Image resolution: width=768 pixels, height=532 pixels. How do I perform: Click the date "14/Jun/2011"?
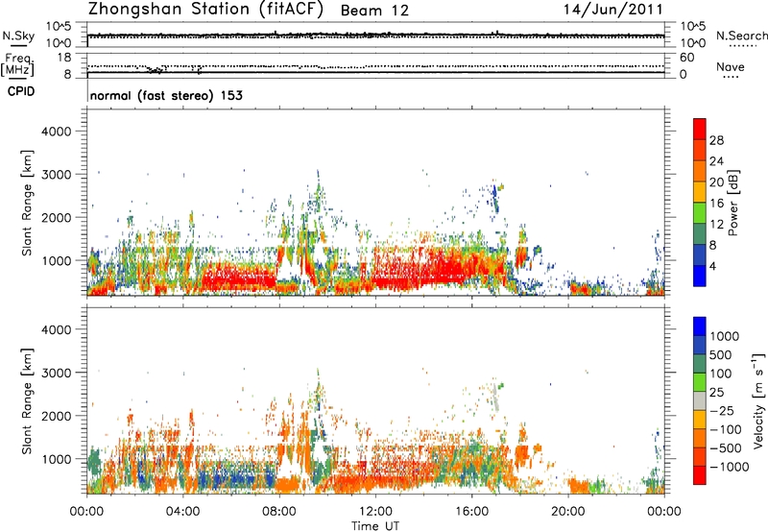[612, 10]
